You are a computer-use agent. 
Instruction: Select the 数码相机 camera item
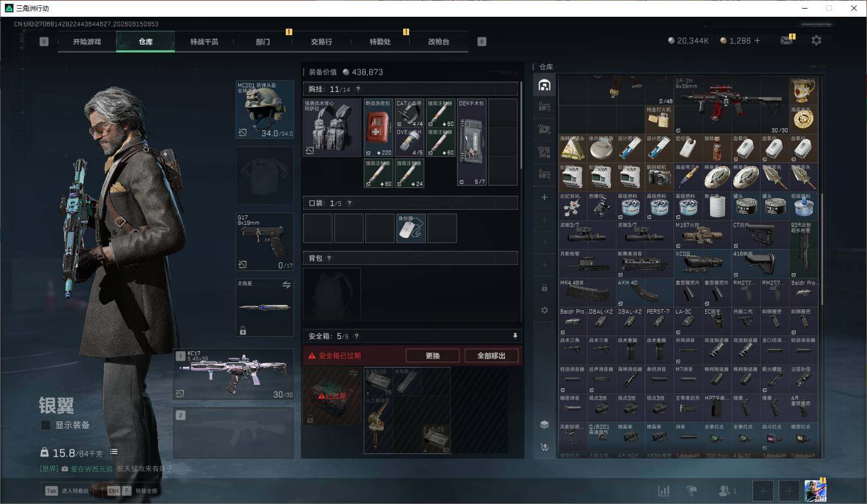[659, 177]
